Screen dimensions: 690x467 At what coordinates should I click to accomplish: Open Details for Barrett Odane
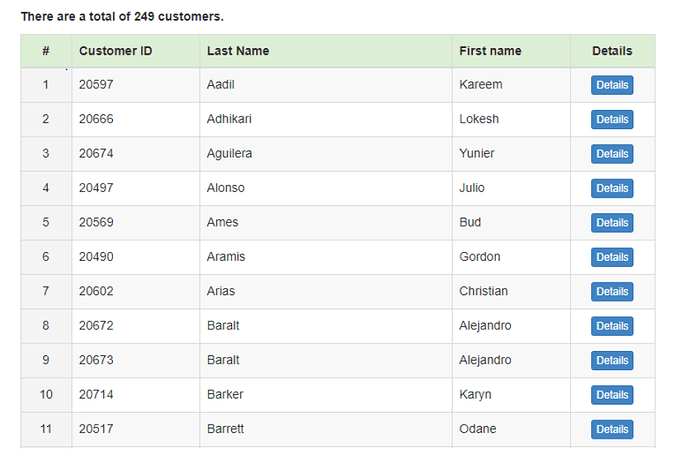tap(612, 429)
